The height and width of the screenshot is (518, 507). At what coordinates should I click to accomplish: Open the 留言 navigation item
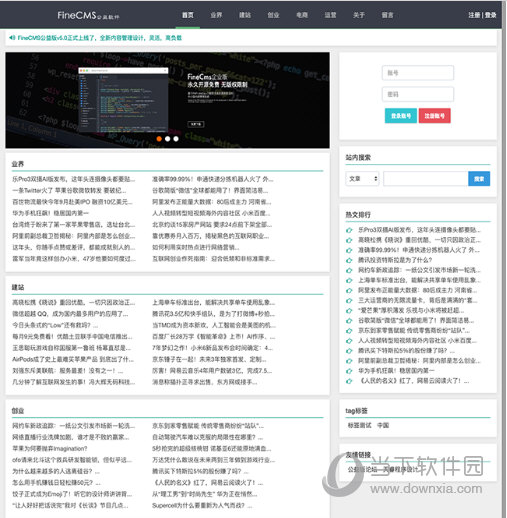click(x=387, y=15)
